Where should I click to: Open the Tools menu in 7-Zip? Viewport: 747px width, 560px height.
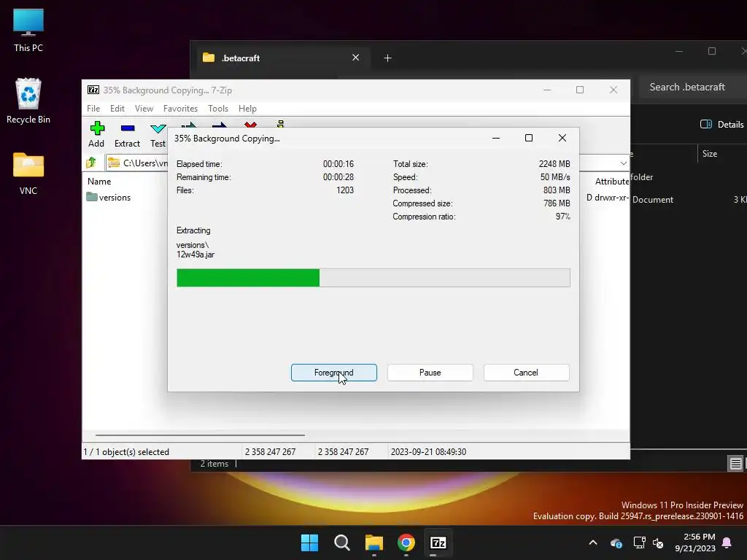coord(218,109)
